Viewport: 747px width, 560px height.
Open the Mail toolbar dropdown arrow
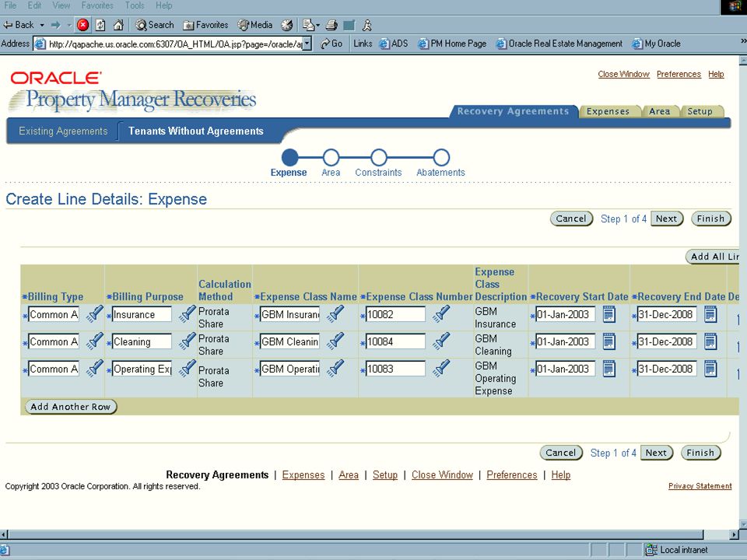coord(317,25)
